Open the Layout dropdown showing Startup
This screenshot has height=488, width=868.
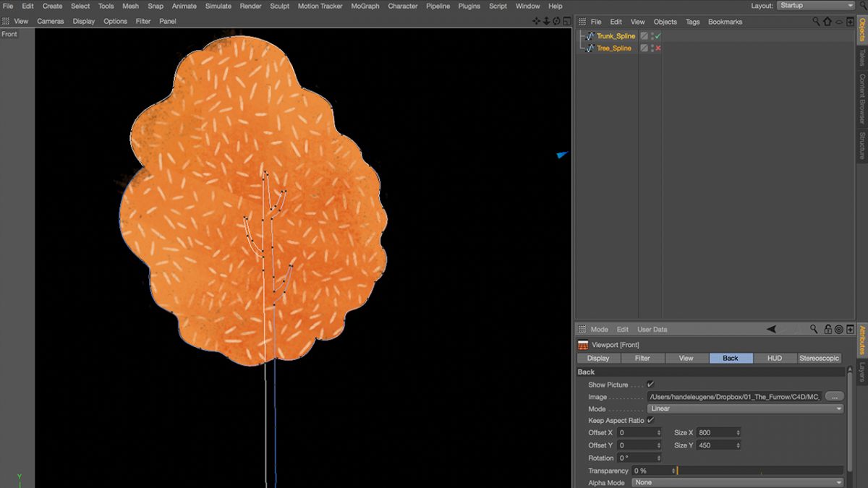pos(816,6)
